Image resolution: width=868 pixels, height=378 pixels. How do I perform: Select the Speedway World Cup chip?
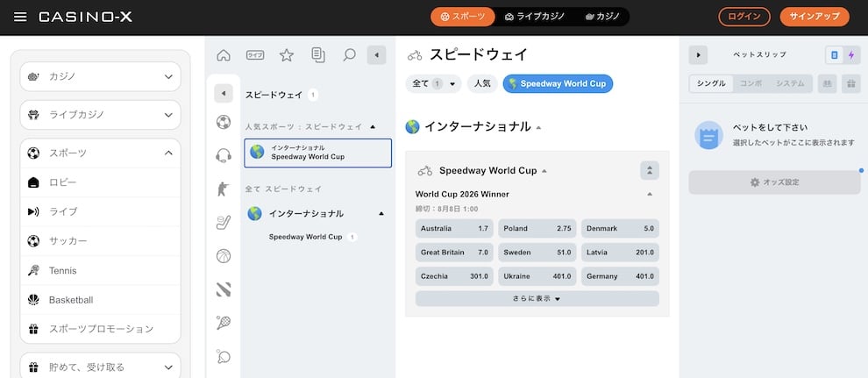558,84
